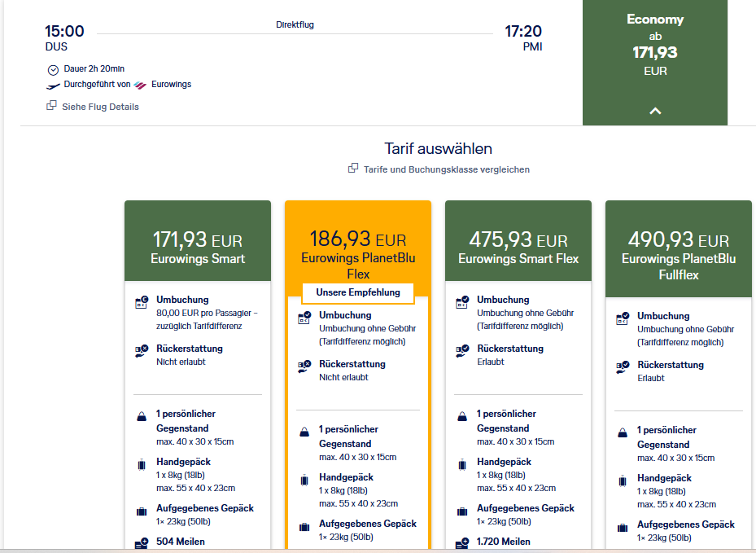Screen dimensions: 756x553
Task: Click checked baggage icon in PlanetBlu Flex card
Action: coord(304,527)
